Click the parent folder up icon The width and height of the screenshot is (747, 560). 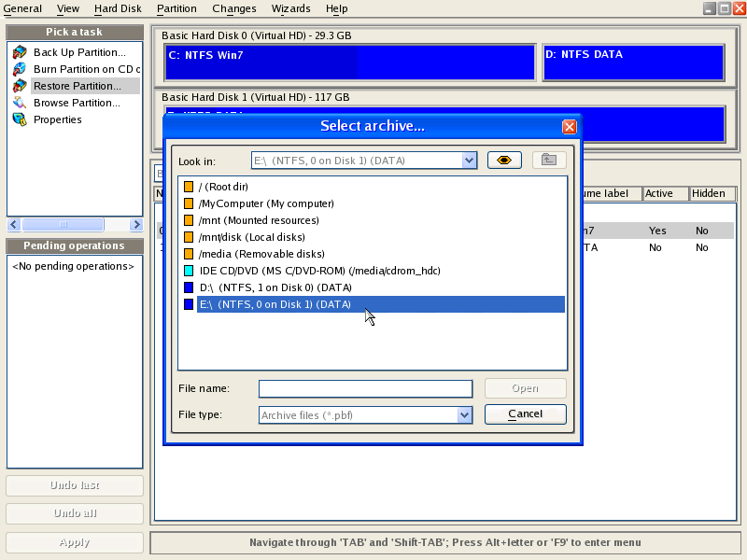549,161
